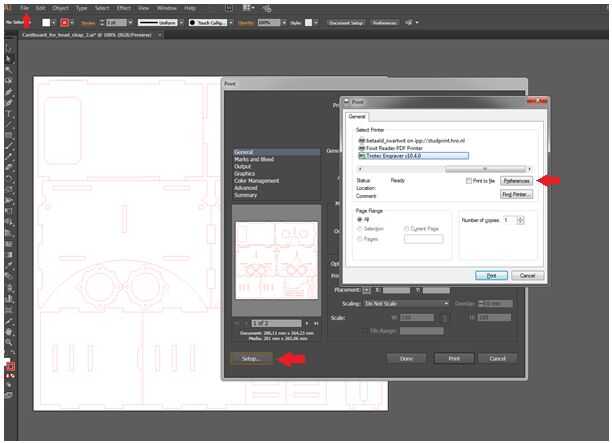Open the Help menu
This screenshot has width=612, height=443.
click(190, 8)
